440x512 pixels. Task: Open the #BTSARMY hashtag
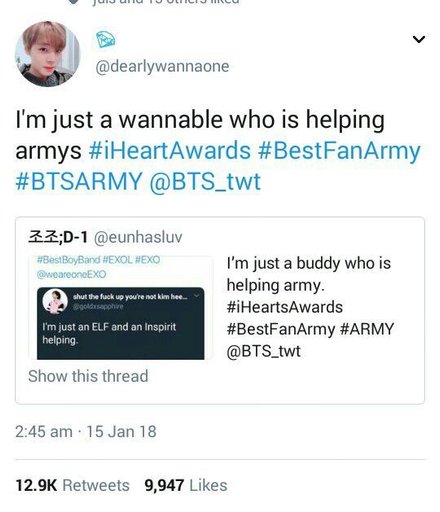(79, 181)
